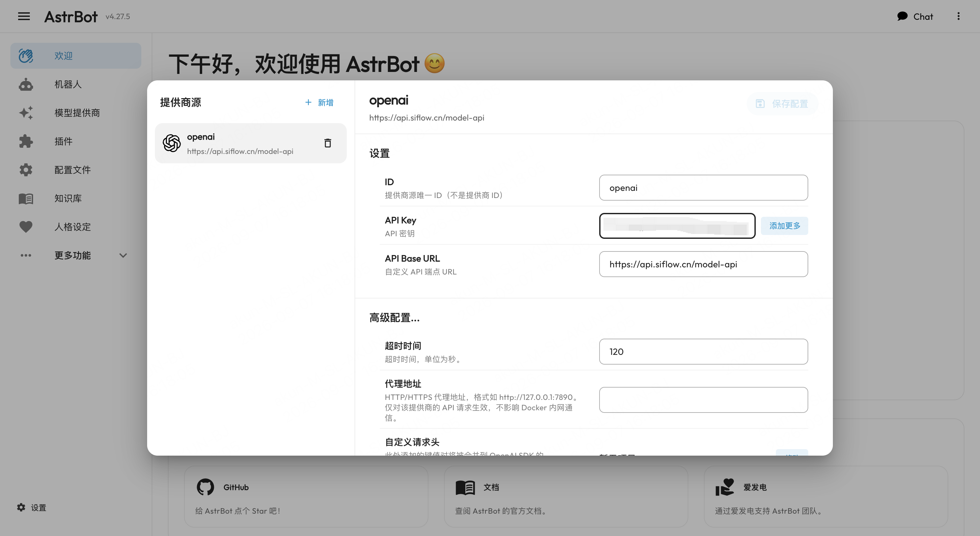Click the sparkle icon for 模型提供商
The height and width of the screenshot is (536, 980).
26,113
